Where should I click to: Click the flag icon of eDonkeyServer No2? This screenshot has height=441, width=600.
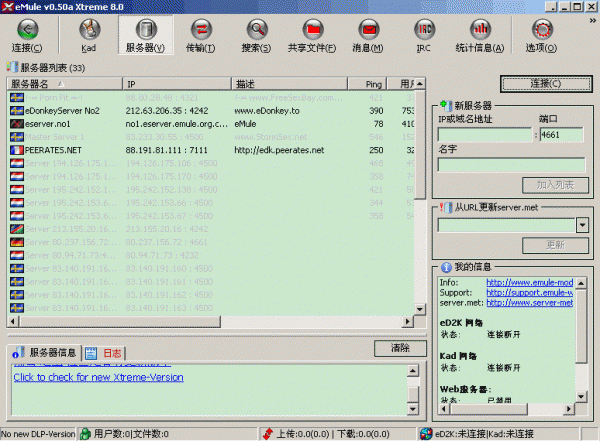17,111
